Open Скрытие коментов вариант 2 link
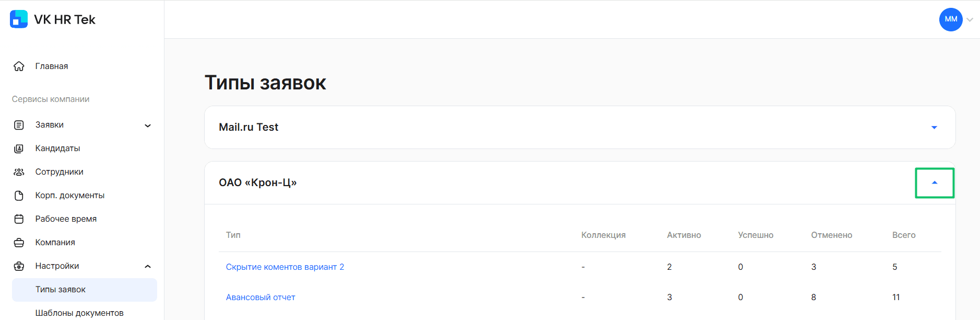This screenshot has width=980, height=320. [285, 267]
